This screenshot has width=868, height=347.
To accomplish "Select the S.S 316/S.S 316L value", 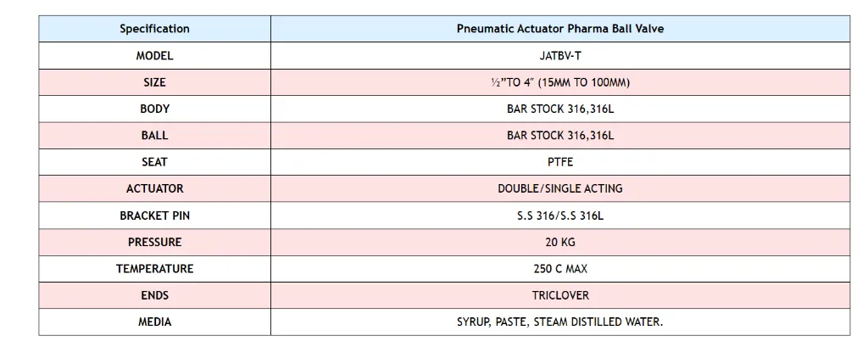I will tap(559, 215).
